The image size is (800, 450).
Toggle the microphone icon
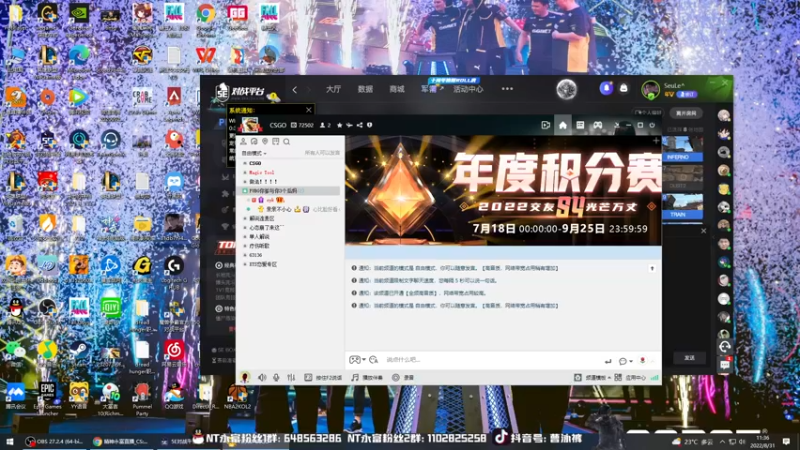click(x=276, y=377)
